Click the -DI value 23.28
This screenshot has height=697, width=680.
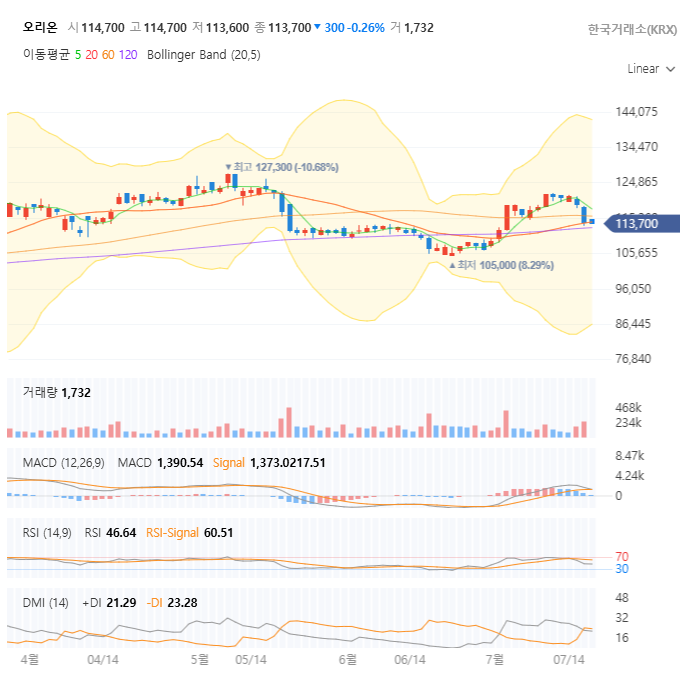182,603
